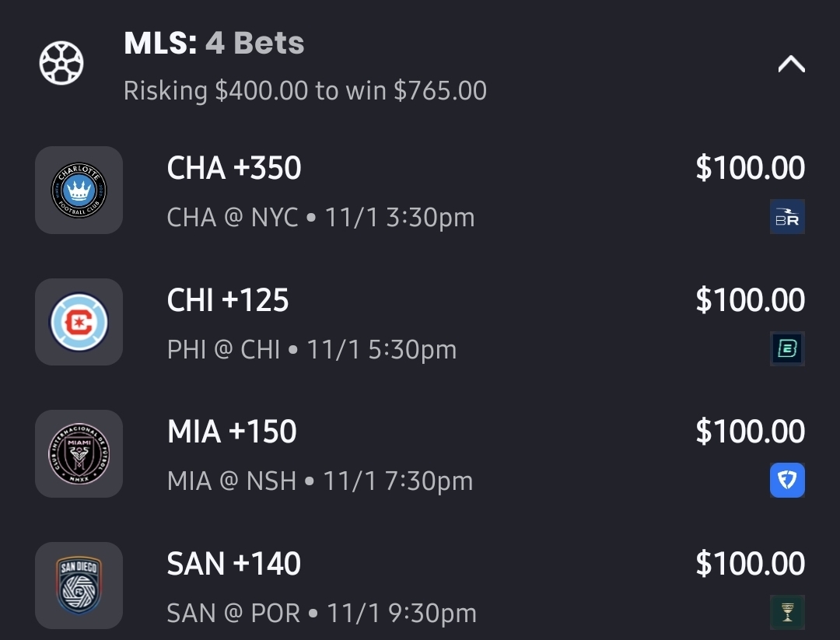
Task: Select the CHA +350 bet
Action: coord(234,168)
